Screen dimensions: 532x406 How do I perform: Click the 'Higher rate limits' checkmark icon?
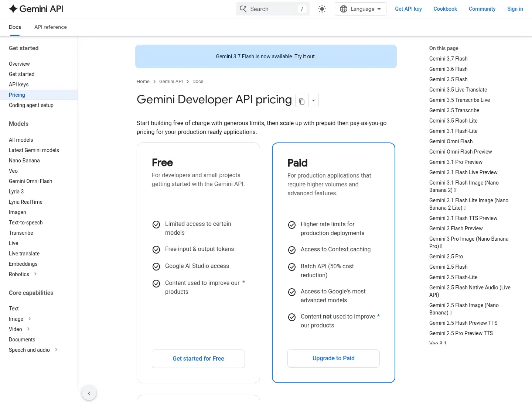[x=292, y=225]
